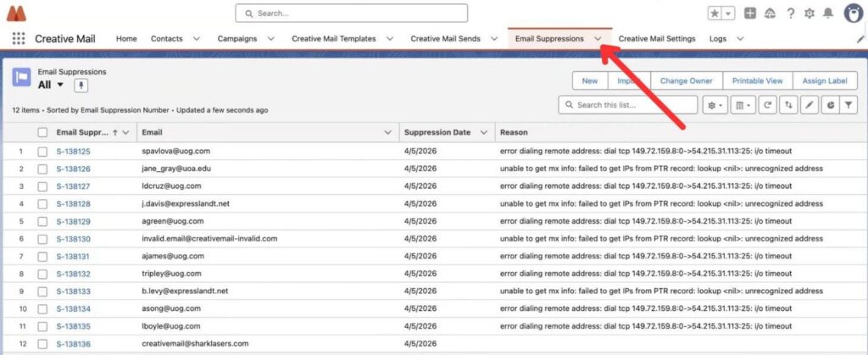Click the Assign Label button

(825, 80)
